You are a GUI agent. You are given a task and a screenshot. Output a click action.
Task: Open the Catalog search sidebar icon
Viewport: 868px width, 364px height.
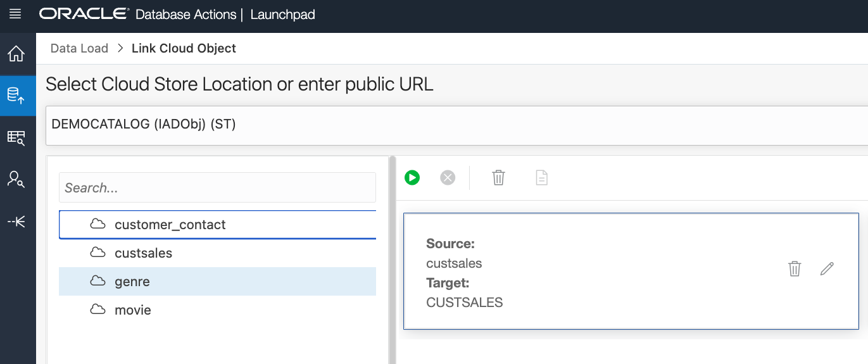(x=16, y=137)
